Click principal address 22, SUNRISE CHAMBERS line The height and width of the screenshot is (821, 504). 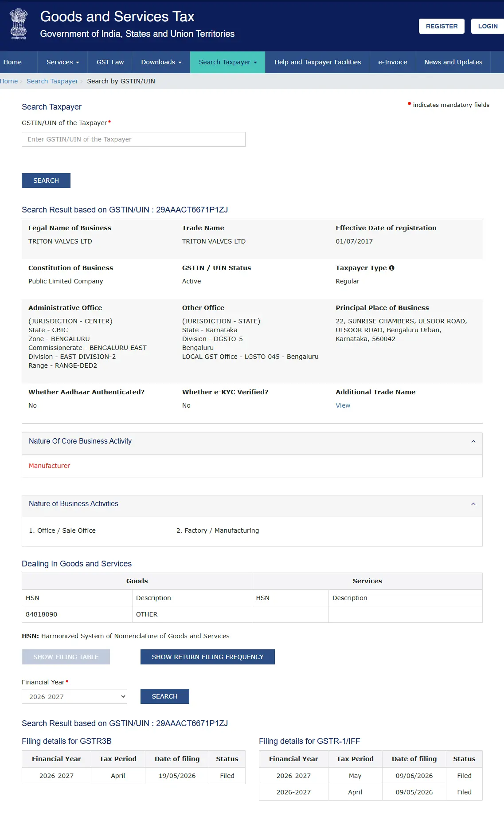401,321
